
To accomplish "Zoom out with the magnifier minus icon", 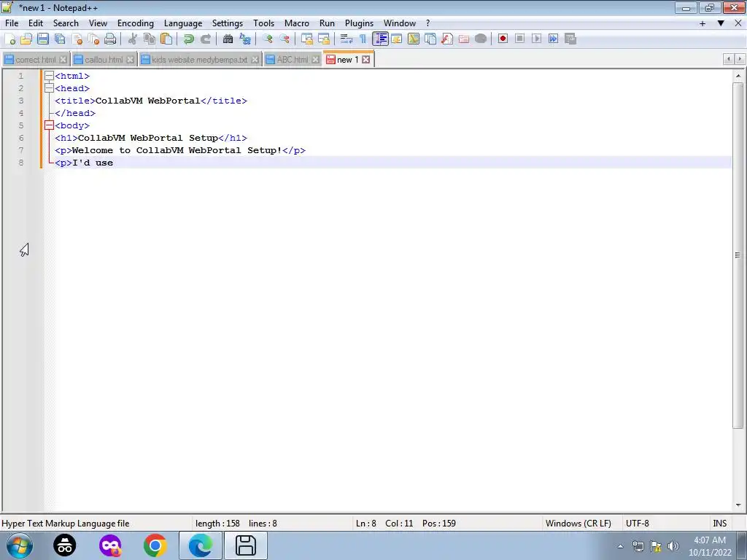I will coord(285,39).
